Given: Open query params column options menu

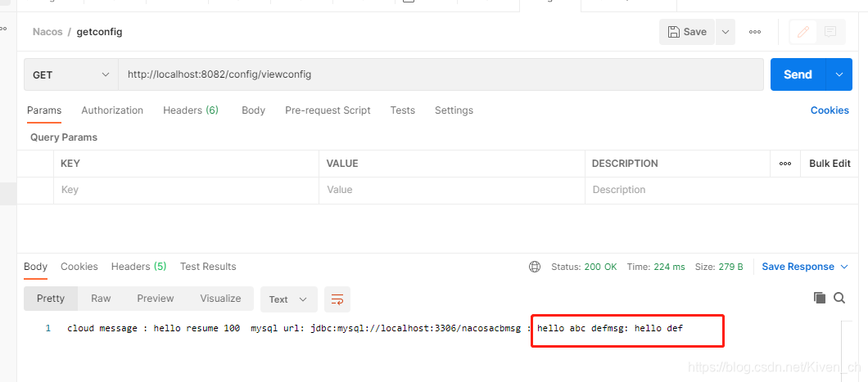Looking at the screenshot, I should coord(785,164).
